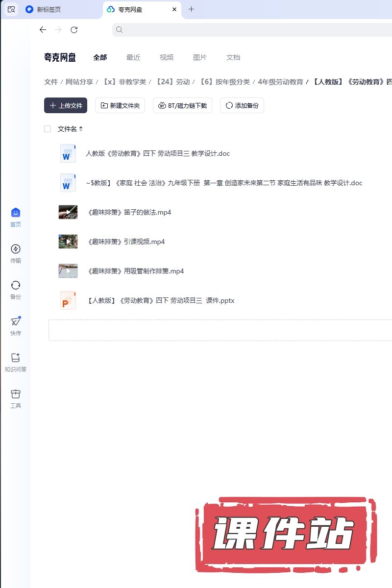Open the 笛子的做法.mp4 video thumbnail
This screenshot has width=392, height=588.
coord(68,212)
